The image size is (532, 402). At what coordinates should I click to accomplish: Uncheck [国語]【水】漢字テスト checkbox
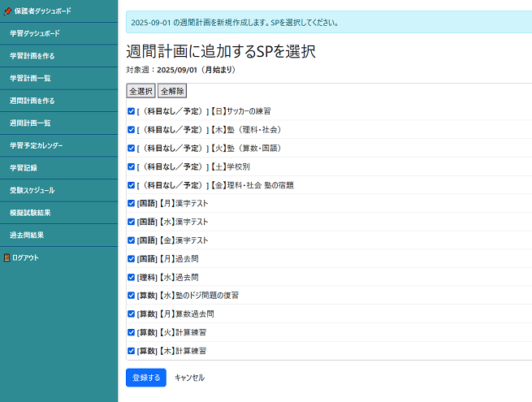point(132,222)
